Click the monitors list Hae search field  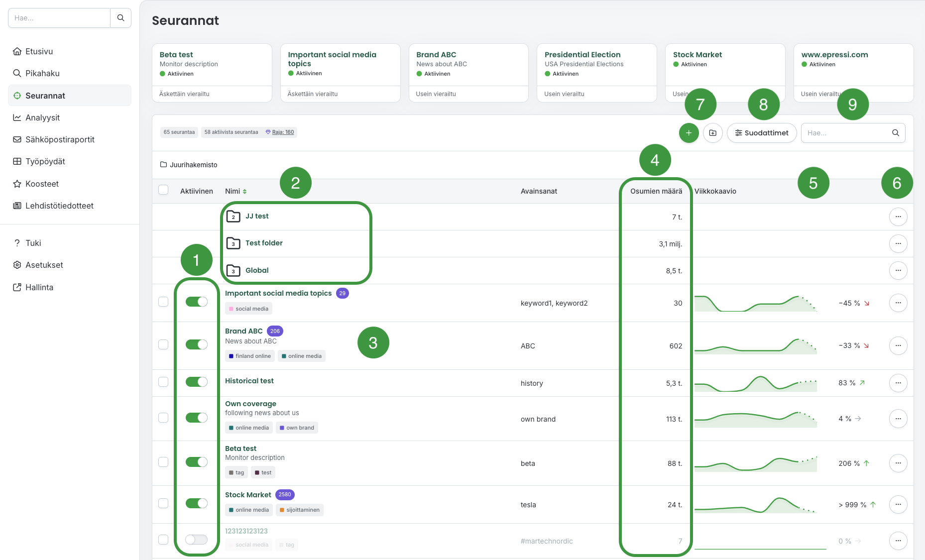pyautogui.click(x=846, y=133)
